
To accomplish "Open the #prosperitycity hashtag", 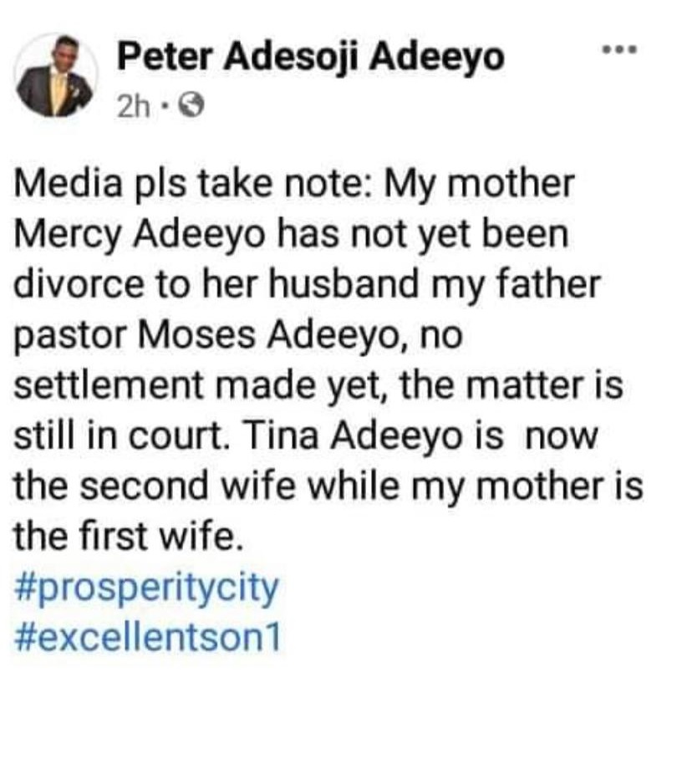I will (x=145, y=588).
